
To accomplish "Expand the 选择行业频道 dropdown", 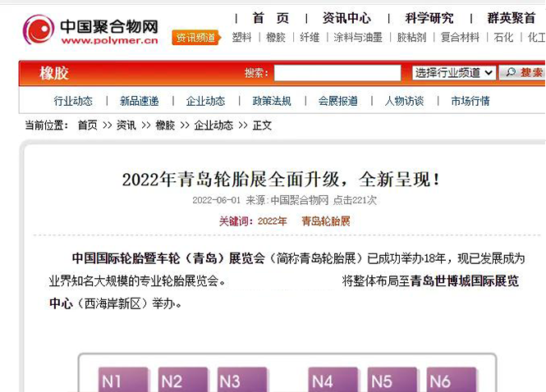I will (454, 73).
